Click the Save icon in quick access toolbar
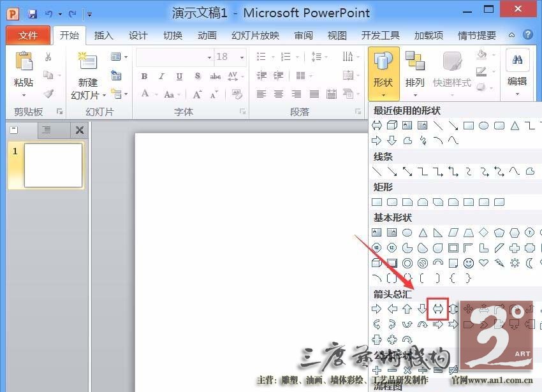The width and height of the screenshot is (542, 392). click(x=33, y=14)
